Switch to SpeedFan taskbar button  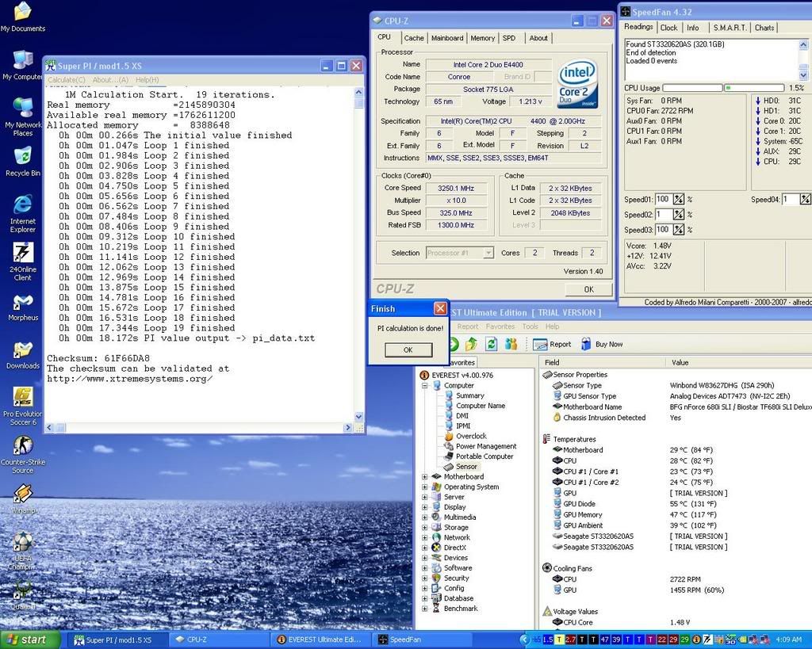pyautogui.click(x=422, y=639)
